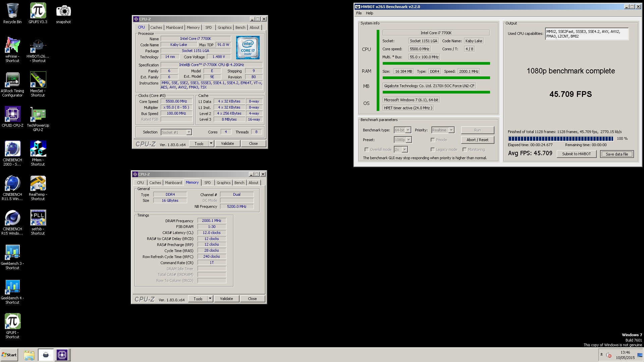Screen dimensions: 644x362
Task: Click the Run benchmark button
Action: click(477, 130)
